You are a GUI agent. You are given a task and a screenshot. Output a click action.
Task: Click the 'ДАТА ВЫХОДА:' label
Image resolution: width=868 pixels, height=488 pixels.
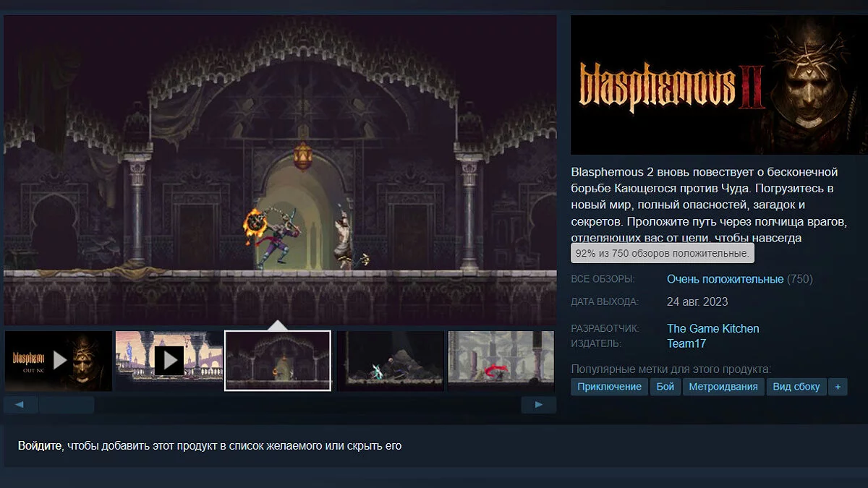[605, 301]
